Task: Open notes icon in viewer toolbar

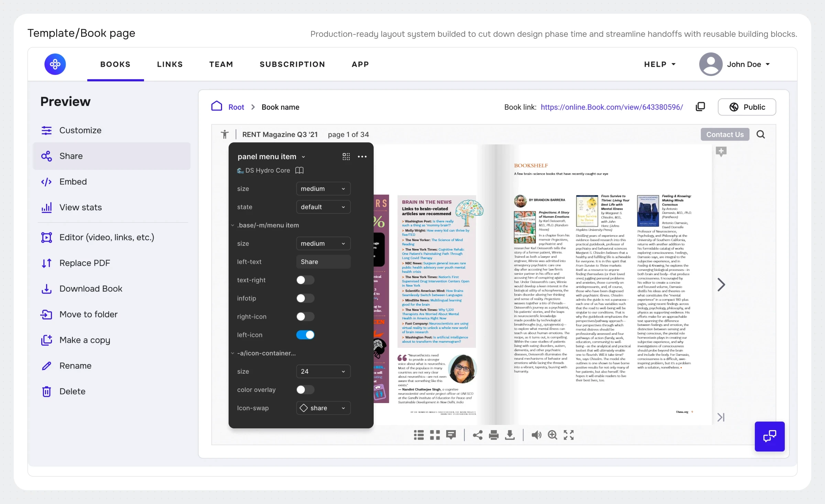Action: pos(451,435)
